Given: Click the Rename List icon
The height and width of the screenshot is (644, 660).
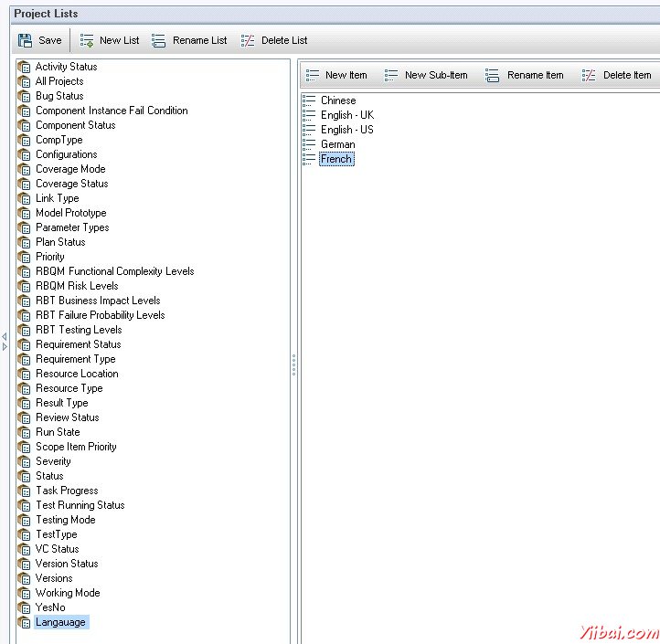Looking at the screenshot, I should 159,40.
